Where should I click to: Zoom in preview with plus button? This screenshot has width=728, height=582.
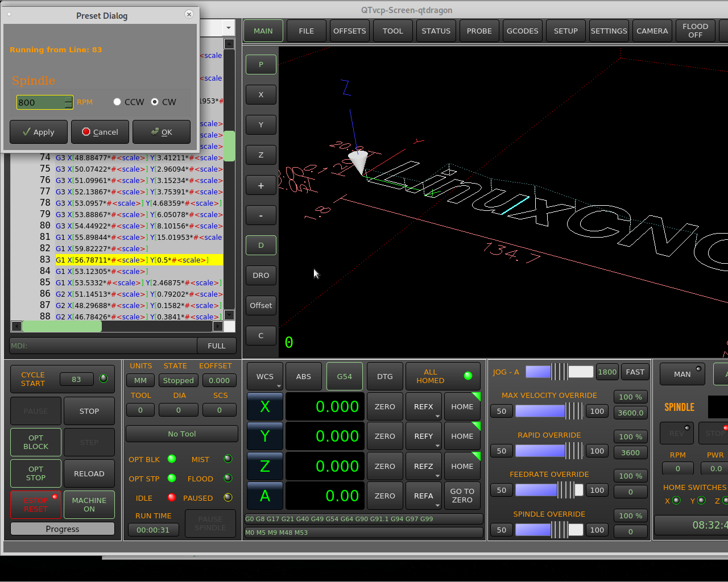[x=261, y=185]
